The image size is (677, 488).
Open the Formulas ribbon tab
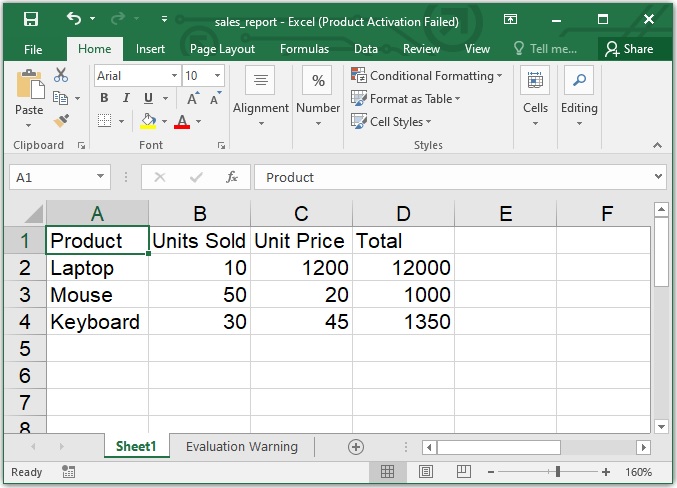click(304, 48)
